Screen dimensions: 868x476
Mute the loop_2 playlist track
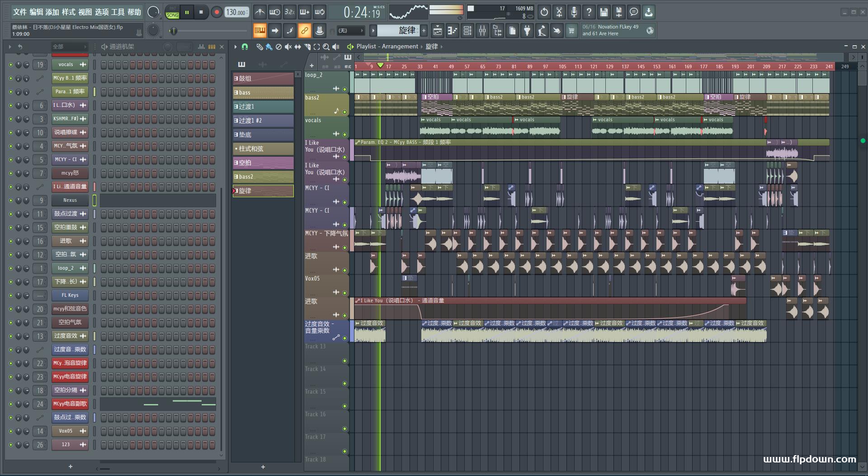(x=344, y=89)
